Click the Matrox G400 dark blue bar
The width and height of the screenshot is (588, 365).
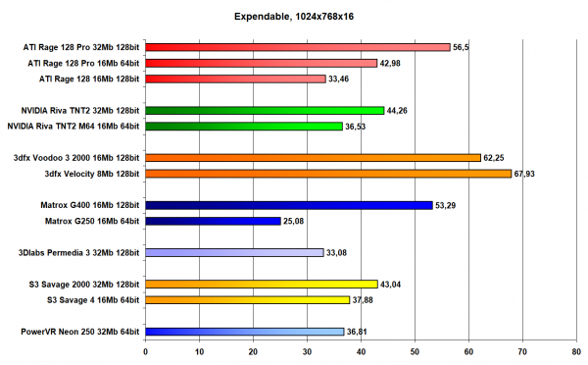point(289,205)
